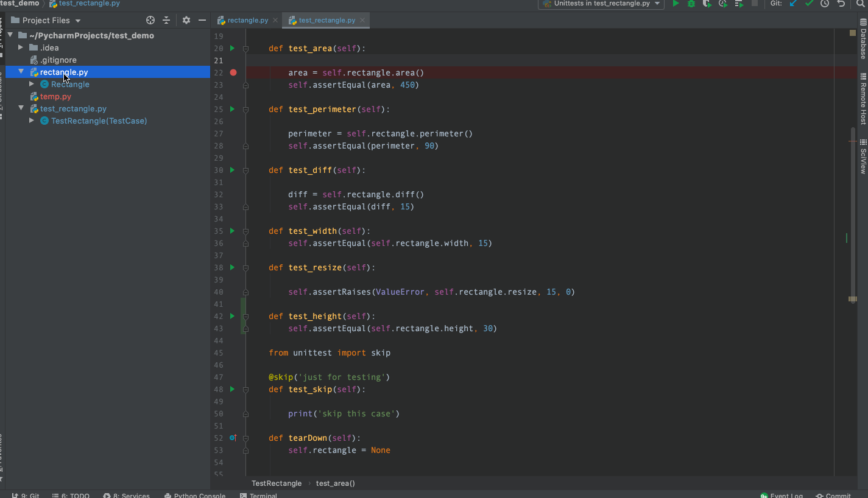Collapse all icon in the Project Files panel

tap(166, 20)
